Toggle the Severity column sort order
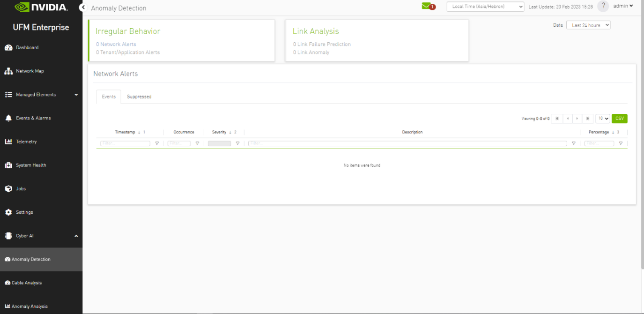This screenshot has width=644, height=314. coord(229,132)
